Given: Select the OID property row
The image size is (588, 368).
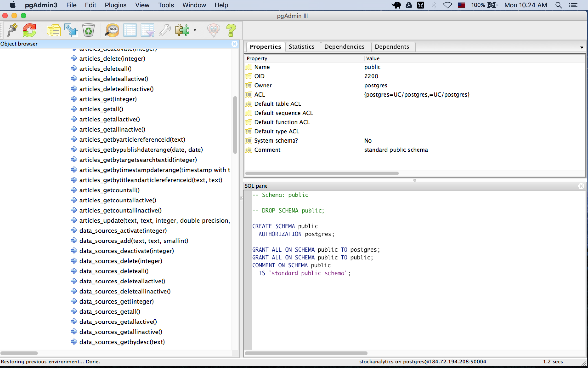Looking at the screenshot, I should (x=415, y=76).
